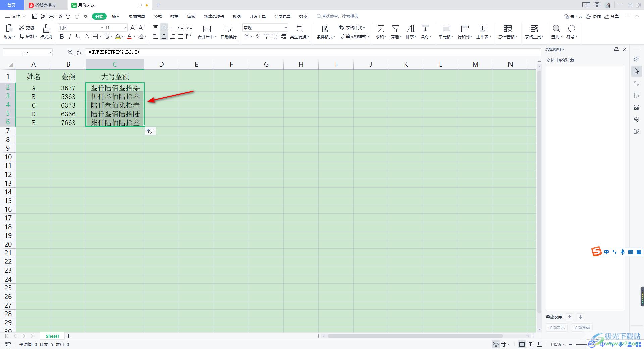Click the Find (查找) magnifier icon
Screen dimensions: 644x349
(556, 28)
